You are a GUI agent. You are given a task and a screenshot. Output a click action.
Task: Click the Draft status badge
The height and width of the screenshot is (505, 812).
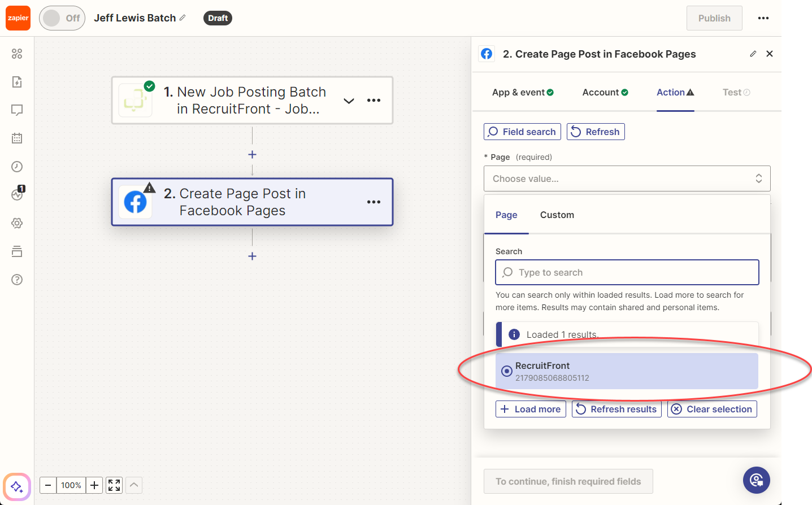tap(218, 18)
